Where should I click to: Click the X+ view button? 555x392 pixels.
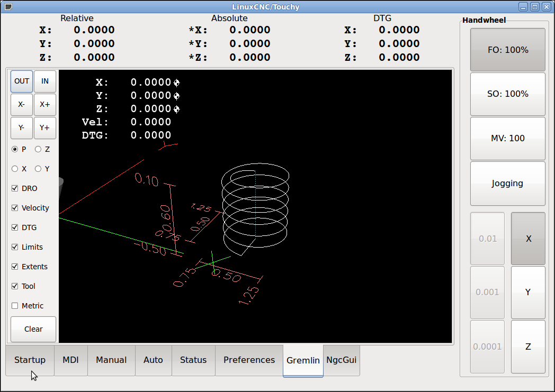[45, 105]
